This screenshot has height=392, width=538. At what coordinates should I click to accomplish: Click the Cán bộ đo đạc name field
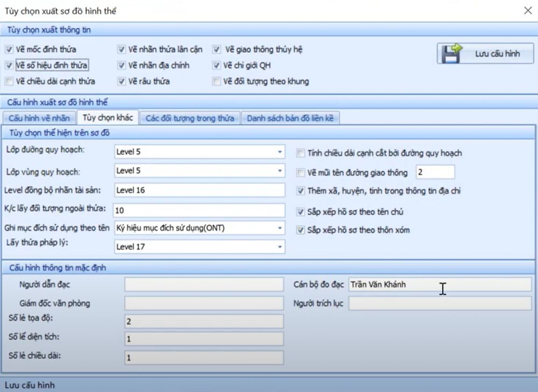(x=439, y=284)
